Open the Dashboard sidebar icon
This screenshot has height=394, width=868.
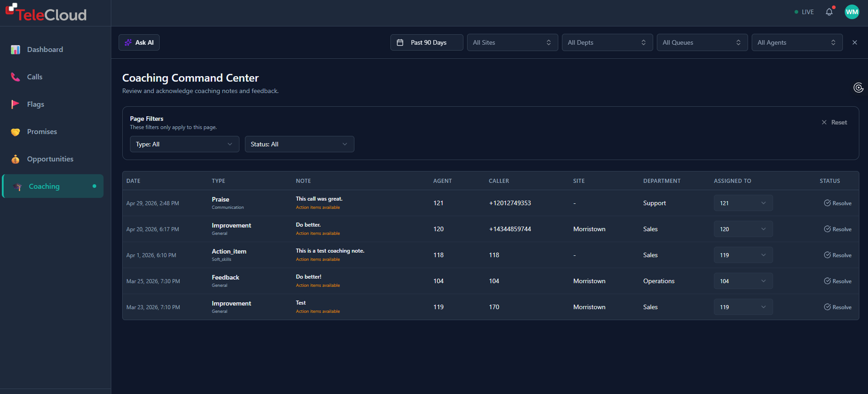point(16,49)
